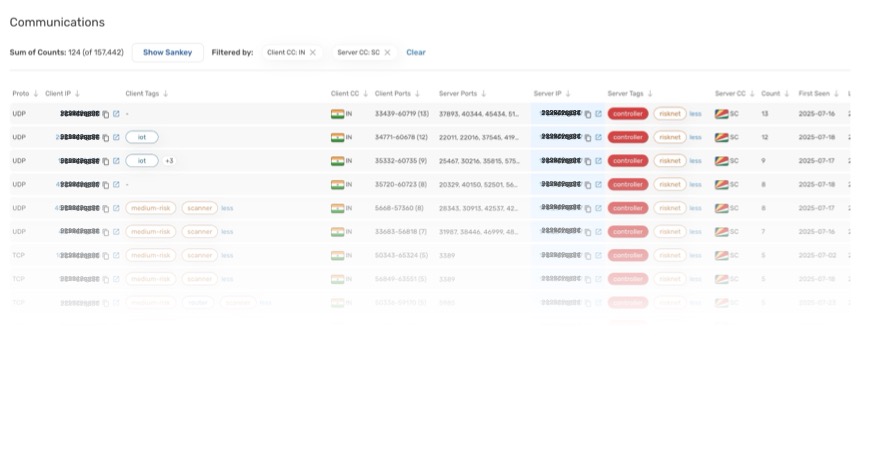
Task: Sort by Server Ports column arrow
Action: coord(484,94)
